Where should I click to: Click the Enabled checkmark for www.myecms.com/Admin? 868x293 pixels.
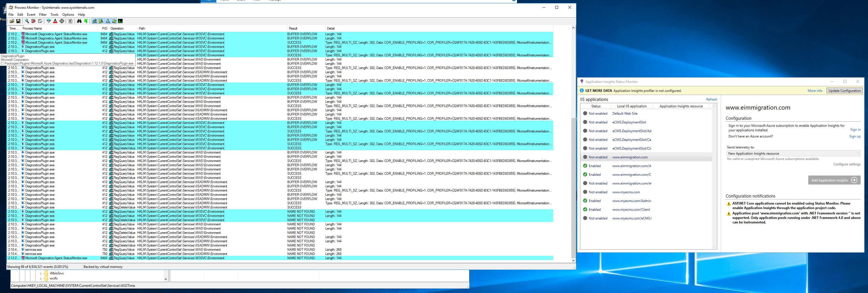(x=586, y=201)
